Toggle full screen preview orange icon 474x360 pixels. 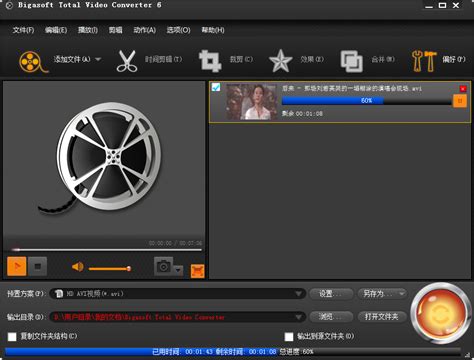click(x=197, y=271)
